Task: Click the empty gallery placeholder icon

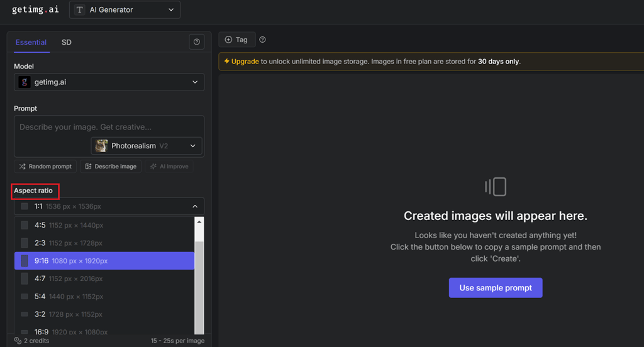Action: [x=496, y=187]
